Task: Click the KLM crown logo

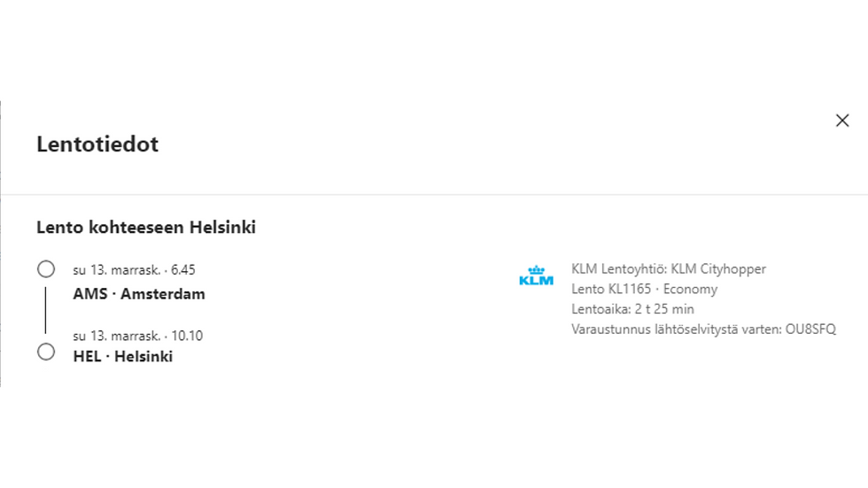Action: [536, 275]
